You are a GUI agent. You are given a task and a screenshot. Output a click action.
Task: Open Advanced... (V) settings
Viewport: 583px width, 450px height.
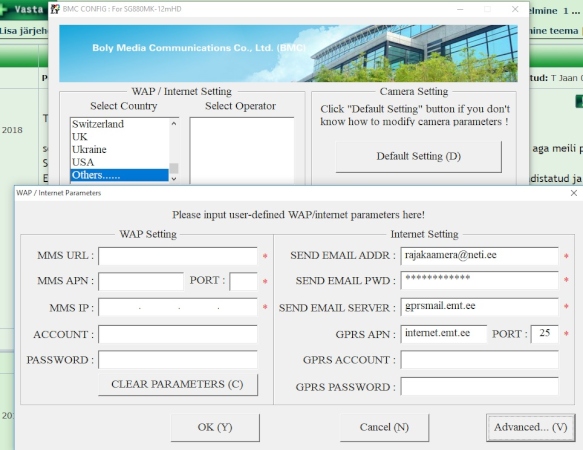(x=531, y=427)
